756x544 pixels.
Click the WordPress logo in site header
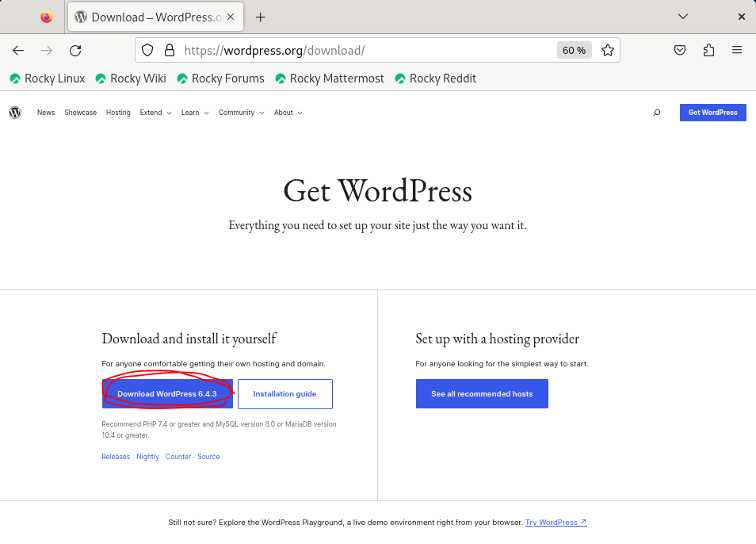point(15,113)
